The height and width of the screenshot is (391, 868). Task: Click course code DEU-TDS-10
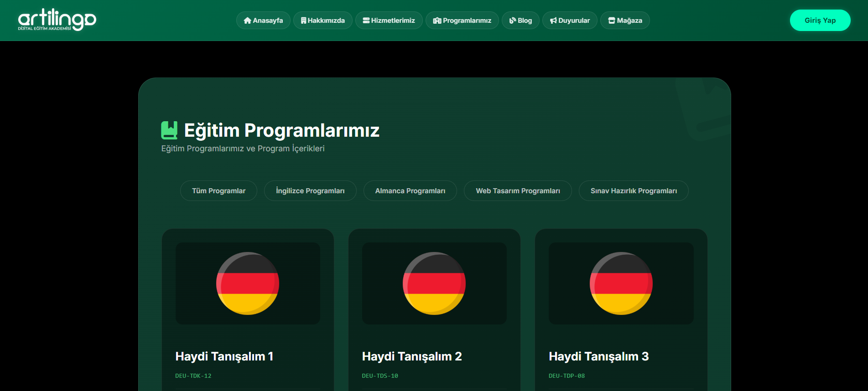380,376
